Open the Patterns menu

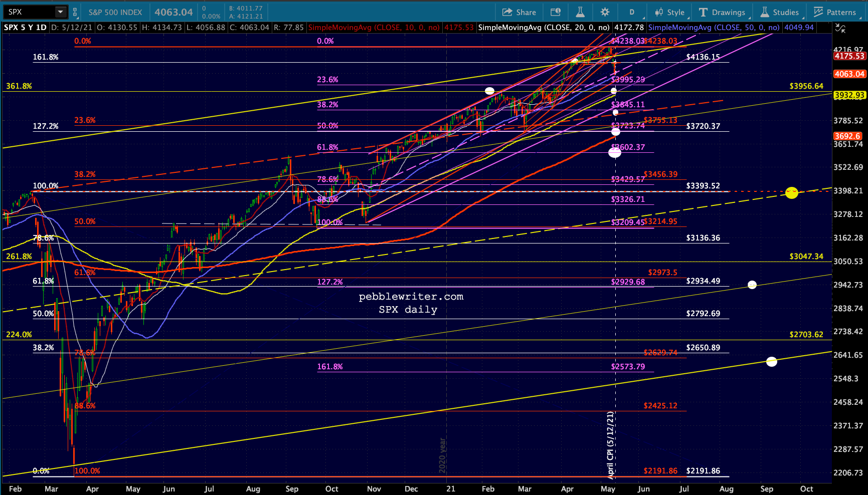click(x=835, y=12)
